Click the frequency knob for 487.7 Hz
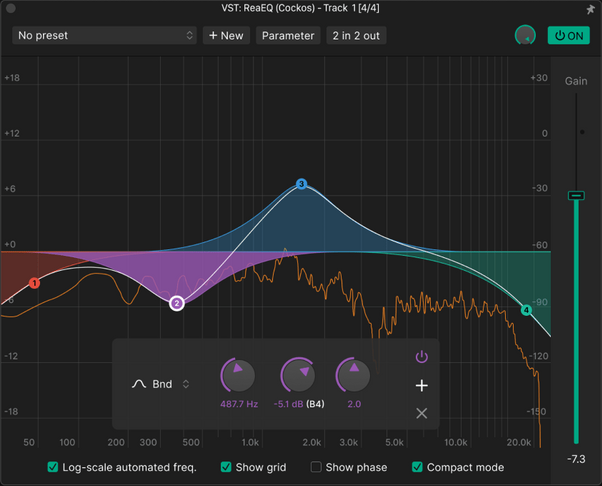The width and height of the screenshot is (602, 486). pos(238,375)
